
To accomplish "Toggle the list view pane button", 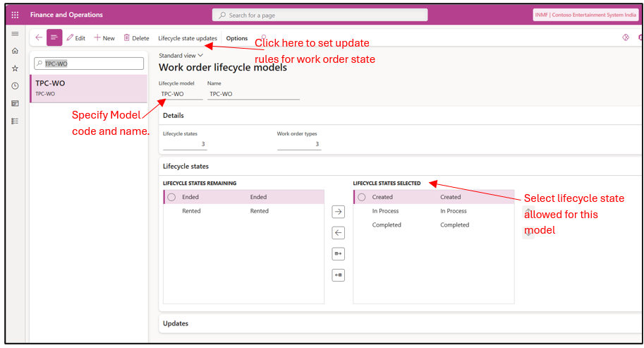I will coord(54,37).
